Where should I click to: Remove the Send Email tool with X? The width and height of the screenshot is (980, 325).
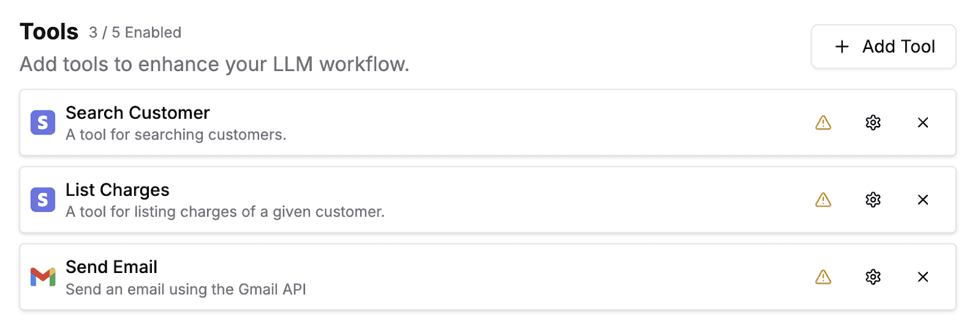point(923,277)
